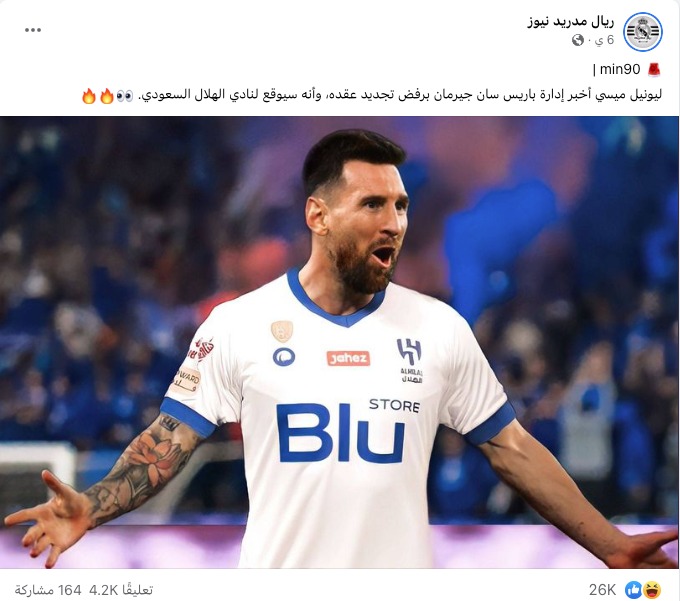This screenshot has height=601, width=680.
Task: Click the Al Hilal crest on shirt
Action: coord(409,360)
